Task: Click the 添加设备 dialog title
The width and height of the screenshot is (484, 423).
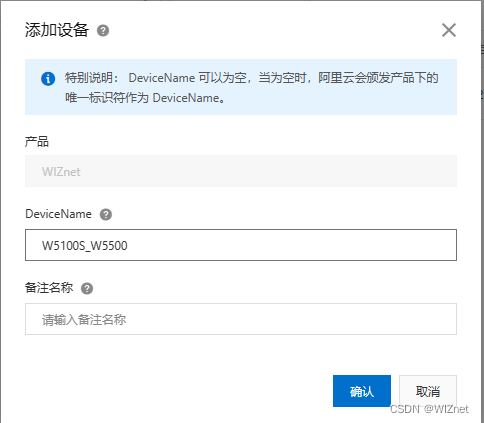Action: tap(57, 30)
